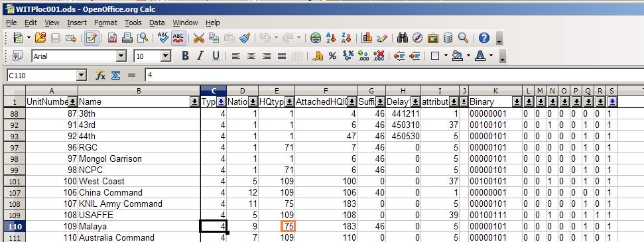The width and height of the screenshot is (644, 242).
Task: Align cell text left
Action: [x=235, y=56]
